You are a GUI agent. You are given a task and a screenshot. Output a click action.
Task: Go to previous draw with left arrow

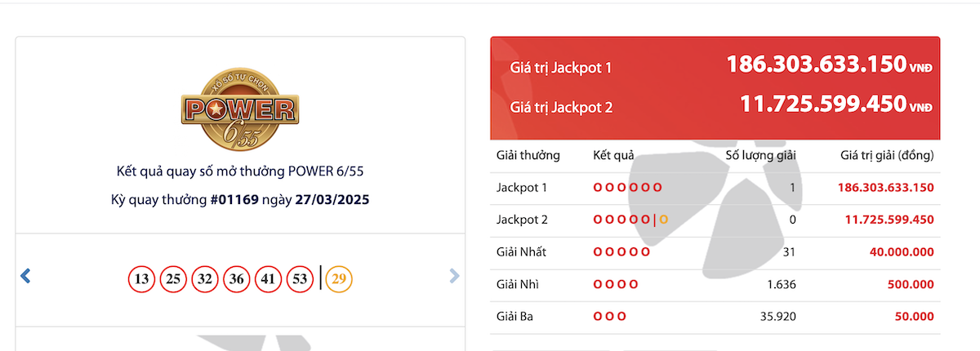25,277
